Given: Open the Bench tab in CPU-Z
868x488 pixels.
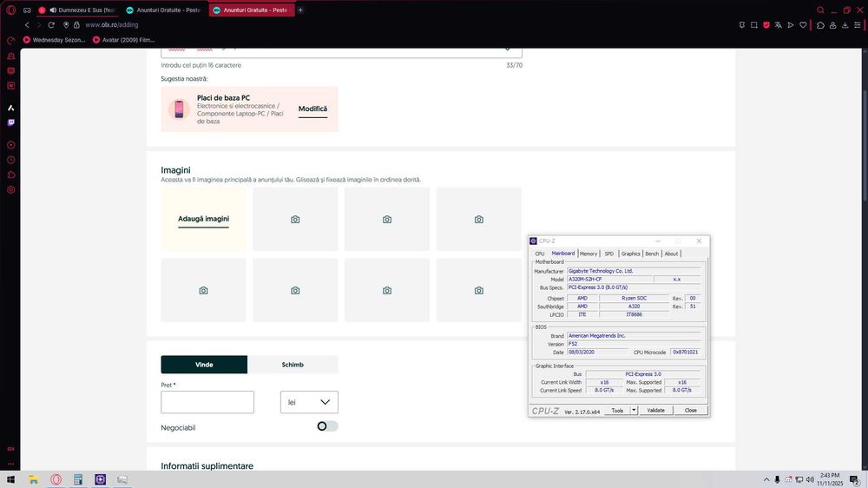Looking at the screenshot, I should [652, 254].
